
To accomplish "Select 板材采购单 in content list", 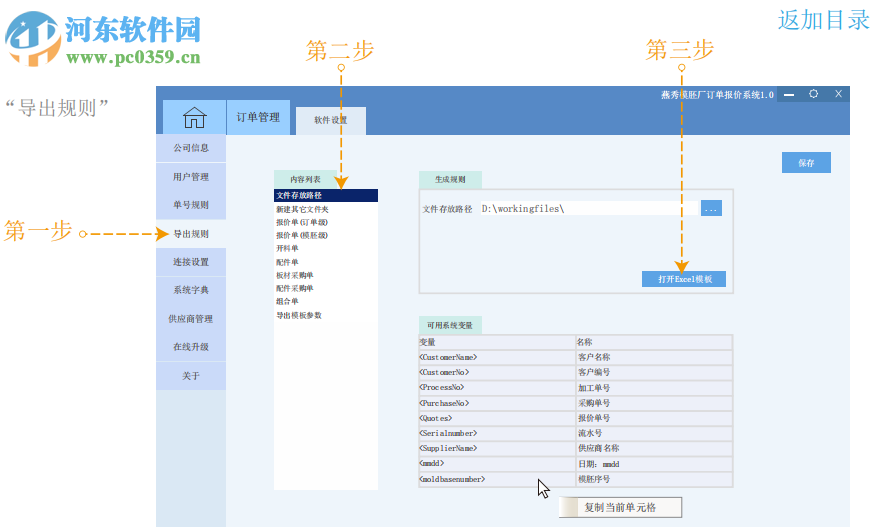I will coord(326,275).
